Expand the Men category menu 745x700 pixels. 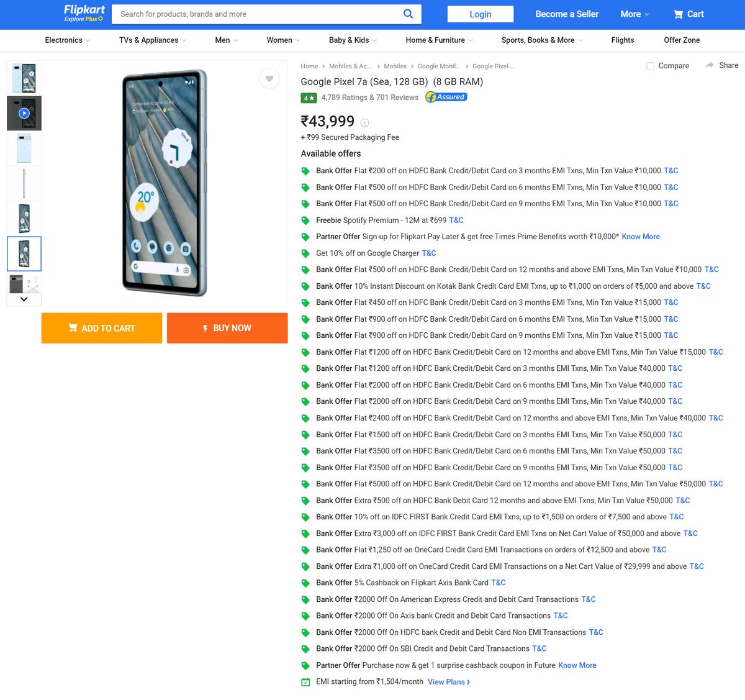227,40
